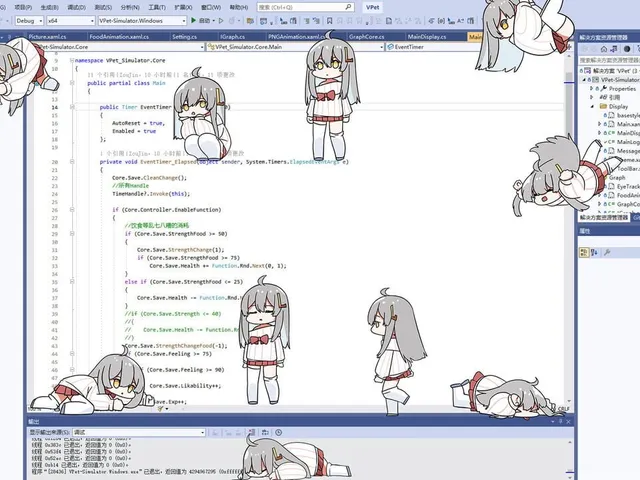640x480 pixels.
Task: Click TimeHandle?.Invoke(this); on line 24
Action: 151,194
